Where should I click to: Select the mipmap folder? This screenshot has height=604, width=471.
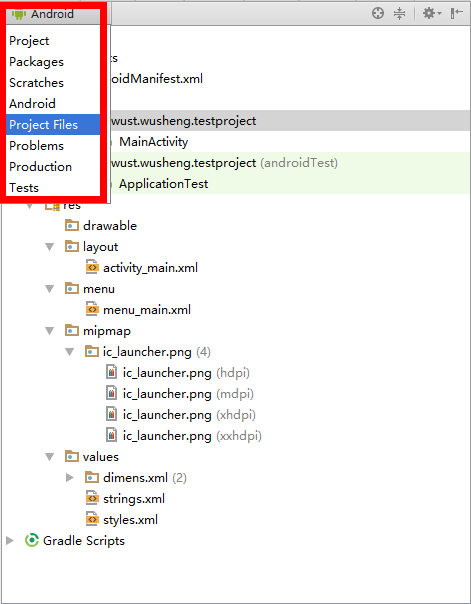[x=107, y=331]
